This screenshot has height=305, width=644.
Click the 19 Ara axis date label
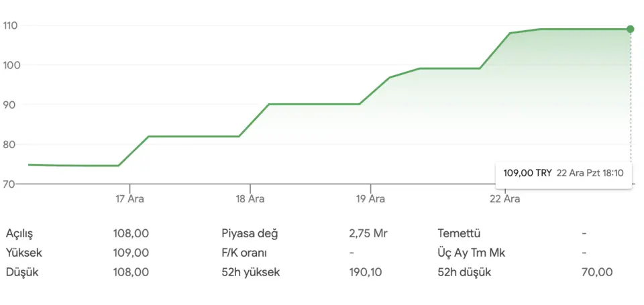pyautogui.click(x=370, y=199)
